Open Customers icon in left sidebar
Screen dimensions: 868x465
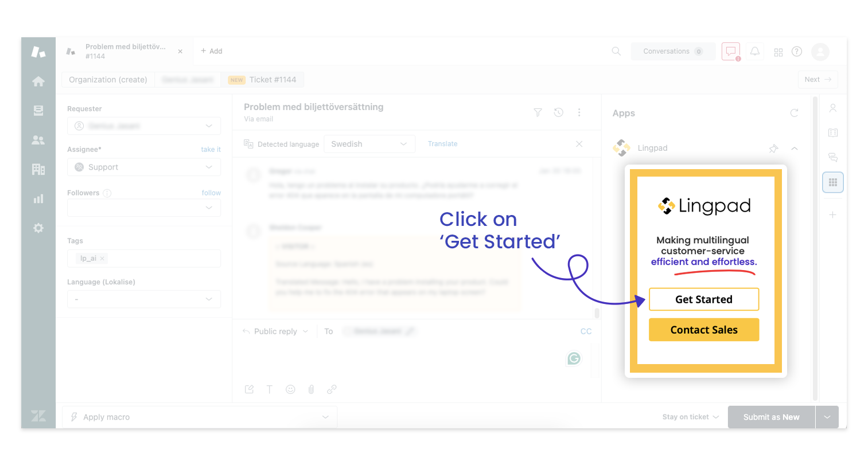[38, 140]
